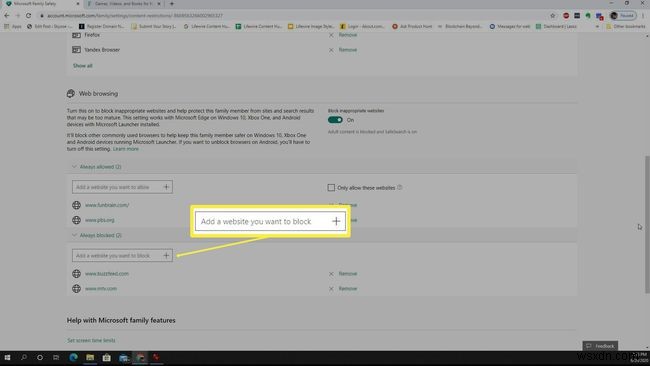This screenshot has width=650, height=366.
Task: Open Set screen time limits link
Action: click(91, 340)
